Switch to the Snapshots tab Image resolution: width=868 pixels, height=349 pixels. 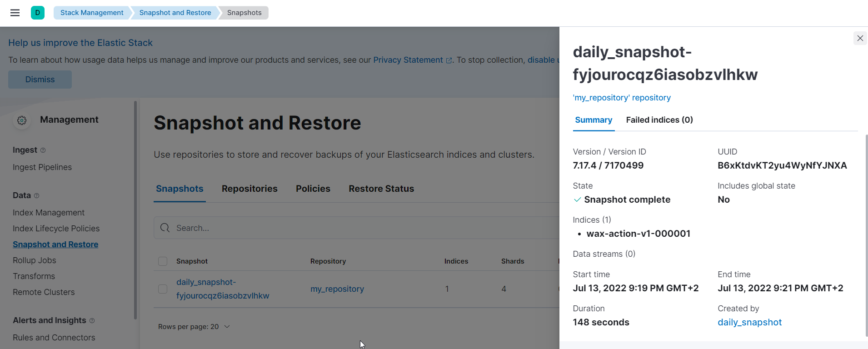(180, 189)
